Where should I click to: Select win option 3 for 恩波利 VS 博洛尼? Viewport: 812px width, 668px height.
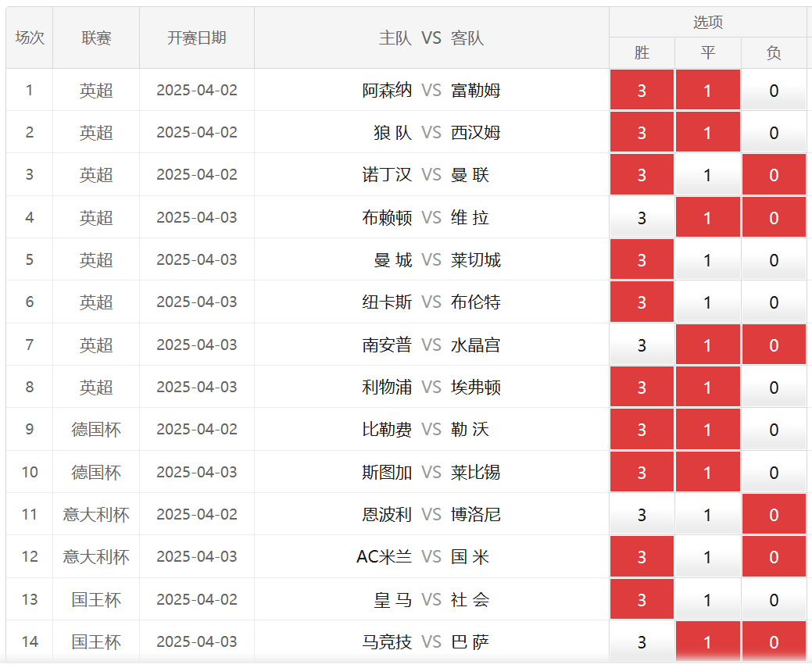(642, 515)
